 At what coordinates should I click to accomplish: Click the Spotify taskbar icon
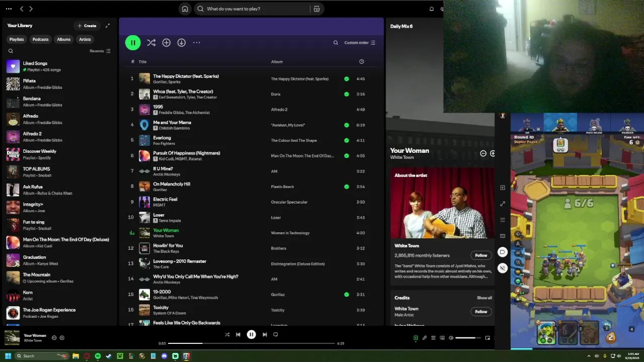[98, 356]
